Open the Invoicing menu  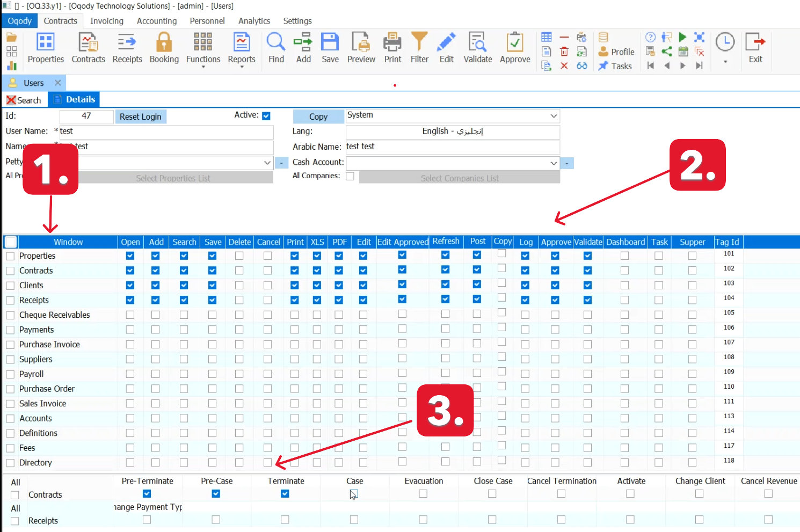coord(107,21)
